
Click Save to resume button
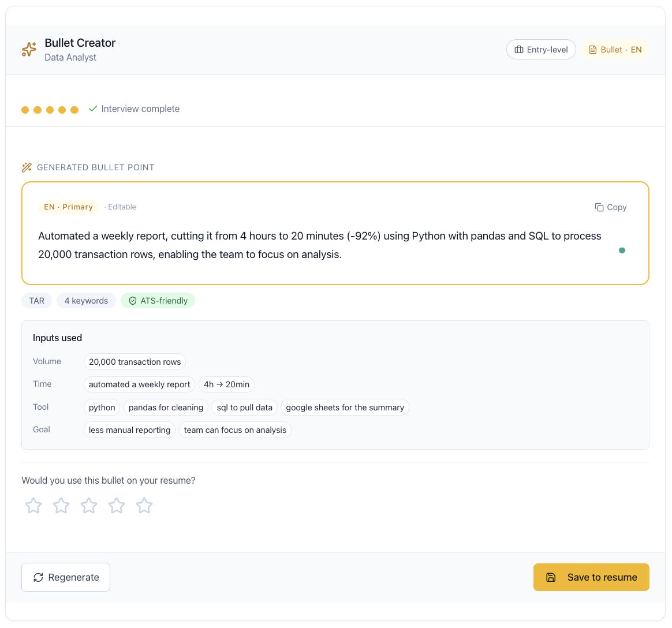[591, 577]
